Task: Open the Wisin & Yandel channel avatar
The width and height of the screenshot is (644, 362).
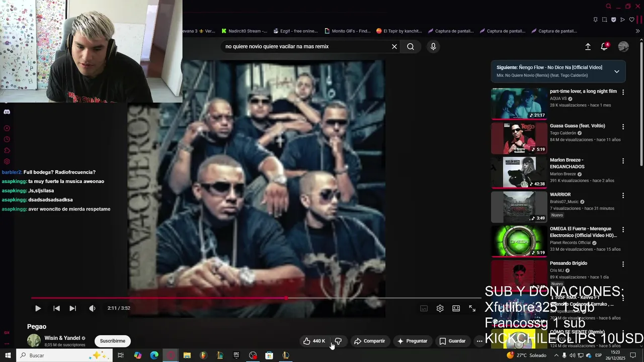Action: point(34,341)
